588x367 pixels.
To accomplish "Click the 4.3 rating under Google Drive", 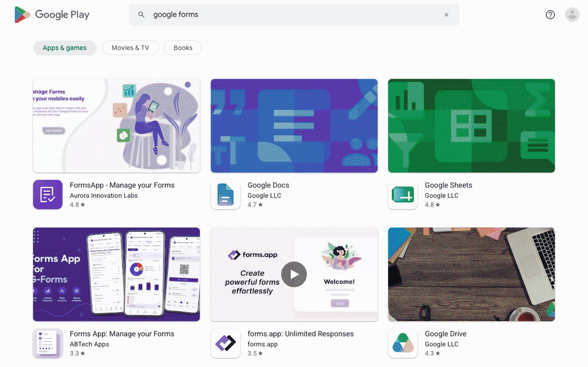I will (432, 354).
